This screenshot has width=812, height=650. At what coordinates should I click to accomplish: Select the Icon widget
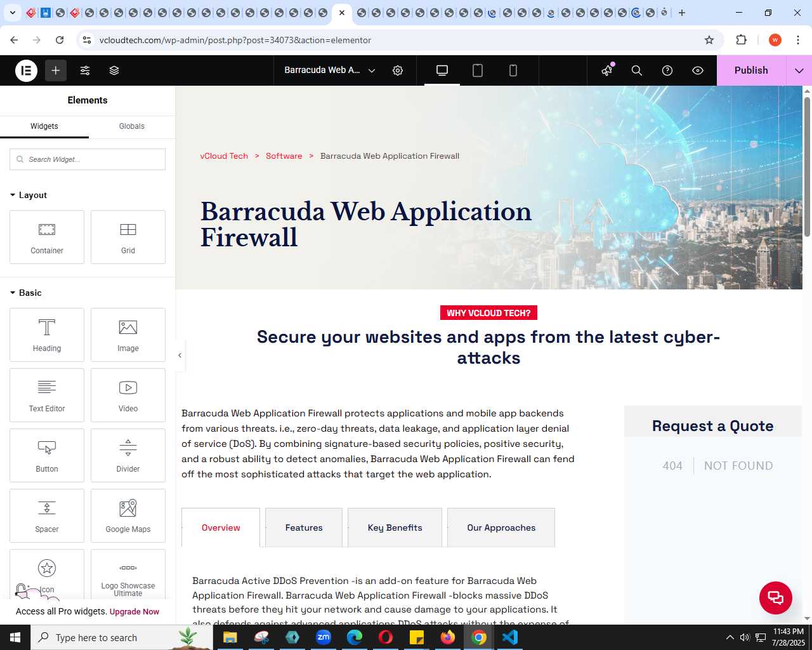(47, 574)
